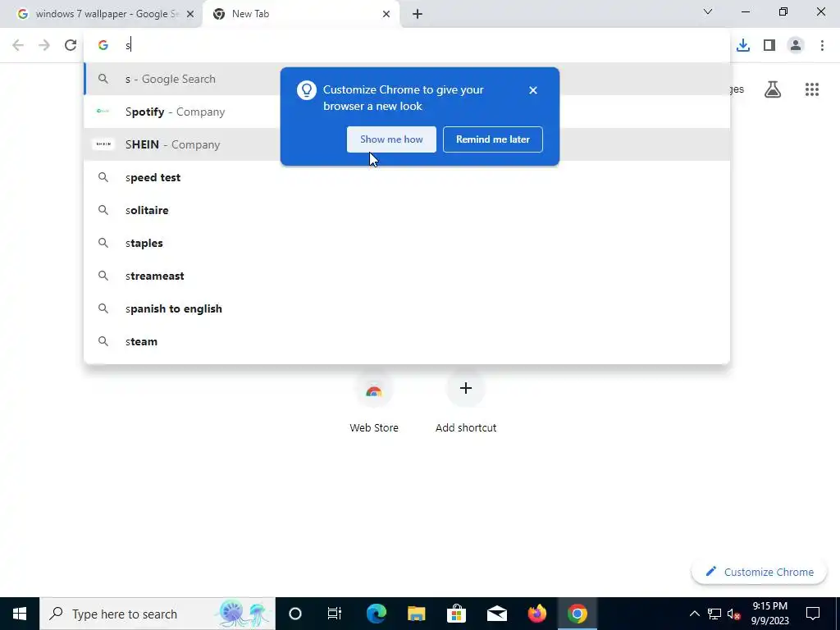Open the notification center icon
840x630 pixels.
click(x=813, y=614)
